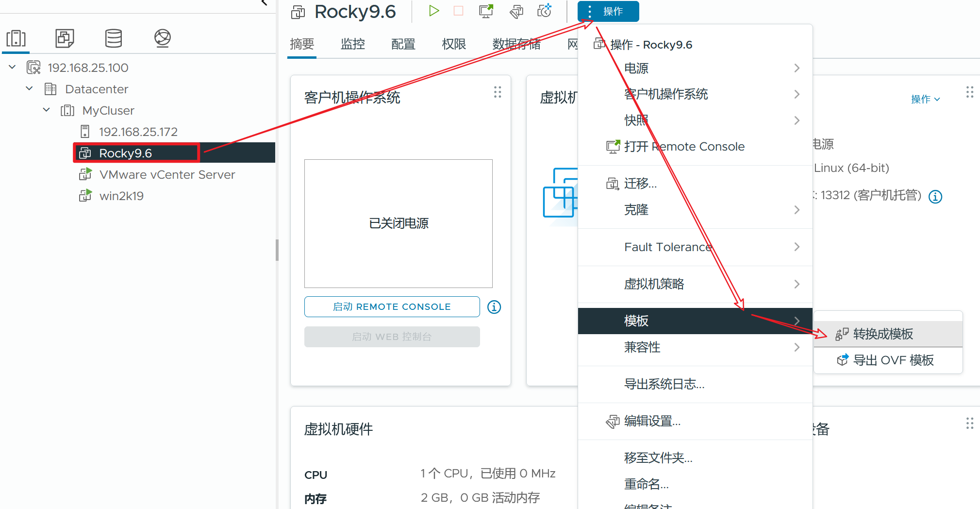Switch to the 摘要 tab
The image size is (980, 509).
302,44
